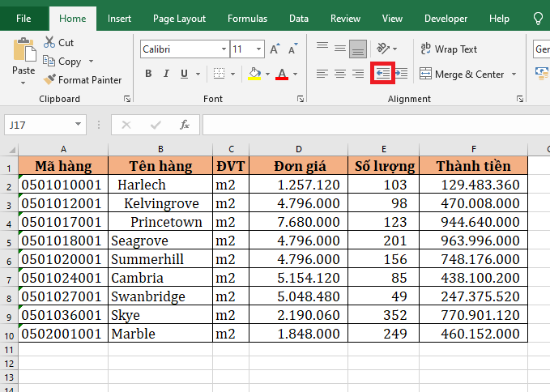Open the Name Box dropdown arrow

pos(79,125)
